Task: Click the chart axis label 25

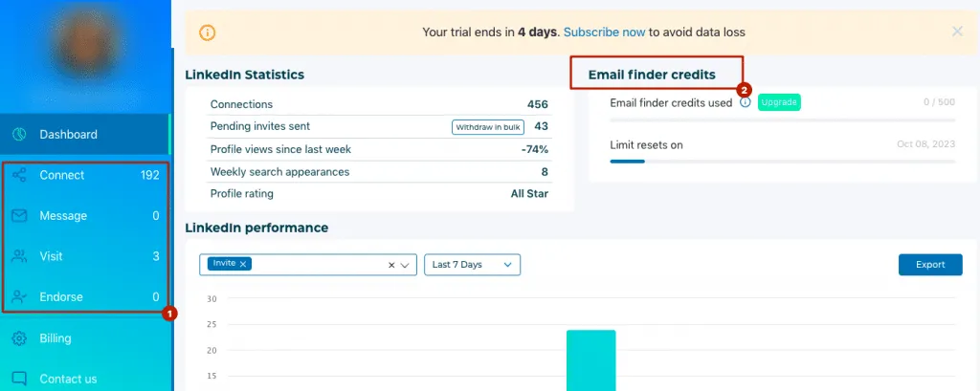Action: [212, 325]
